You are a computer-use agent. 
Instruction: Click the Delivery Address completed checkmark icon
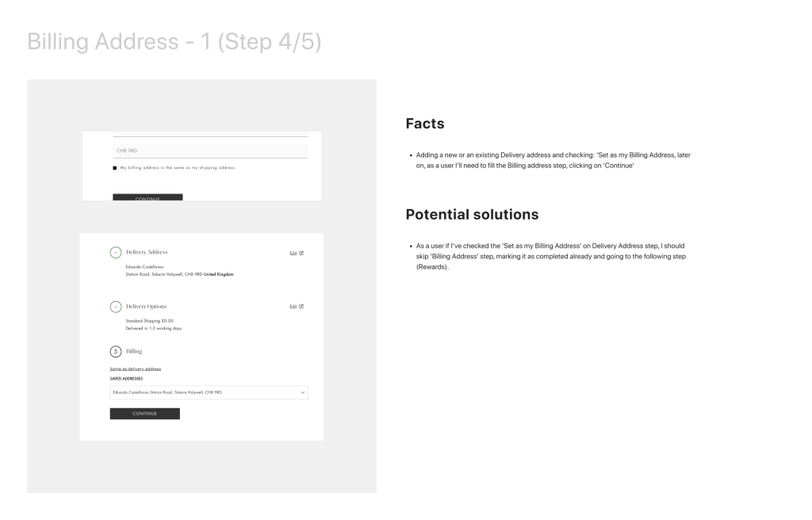tap(115, 252)
